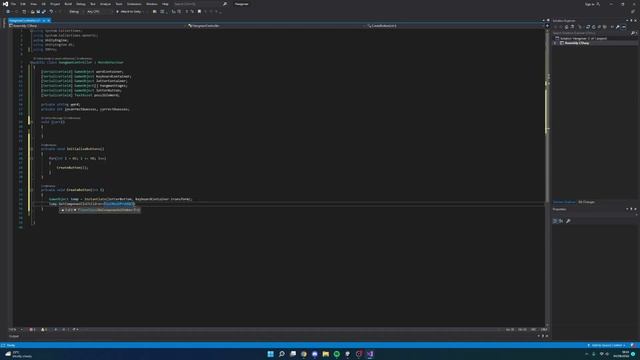Viewport: 640px width, 360px height.
Task: Open the Project menu
Action: [x=55, y=4]
